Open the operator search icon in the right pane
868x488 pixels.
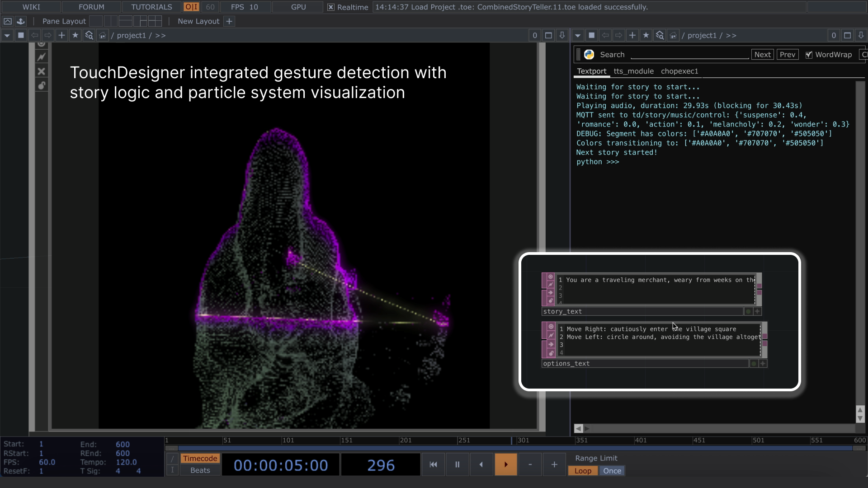tap(660, 35)
